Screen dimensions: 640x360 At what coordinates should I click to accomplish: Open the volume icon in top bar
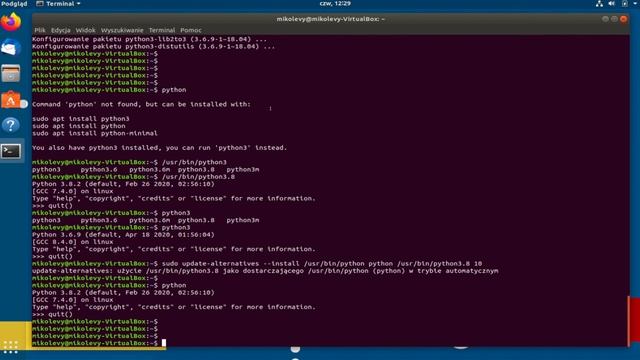coord(611,4)
